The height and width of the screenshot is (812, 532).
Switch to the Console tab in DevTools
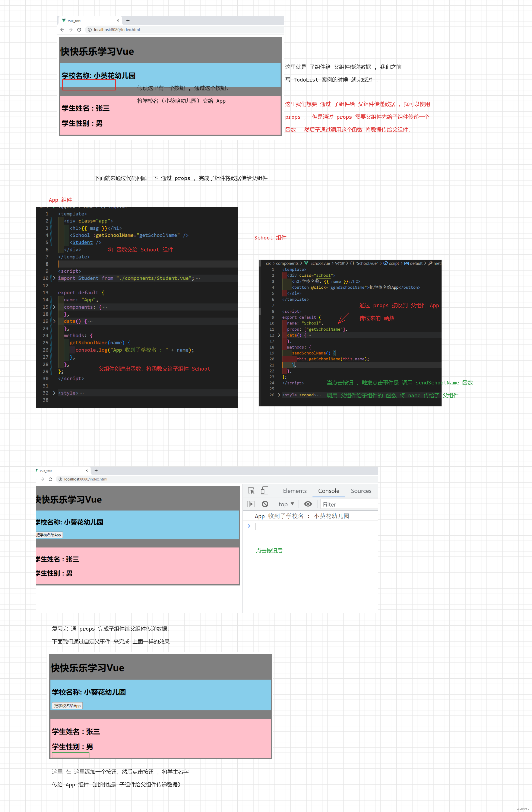coord(329,491)
